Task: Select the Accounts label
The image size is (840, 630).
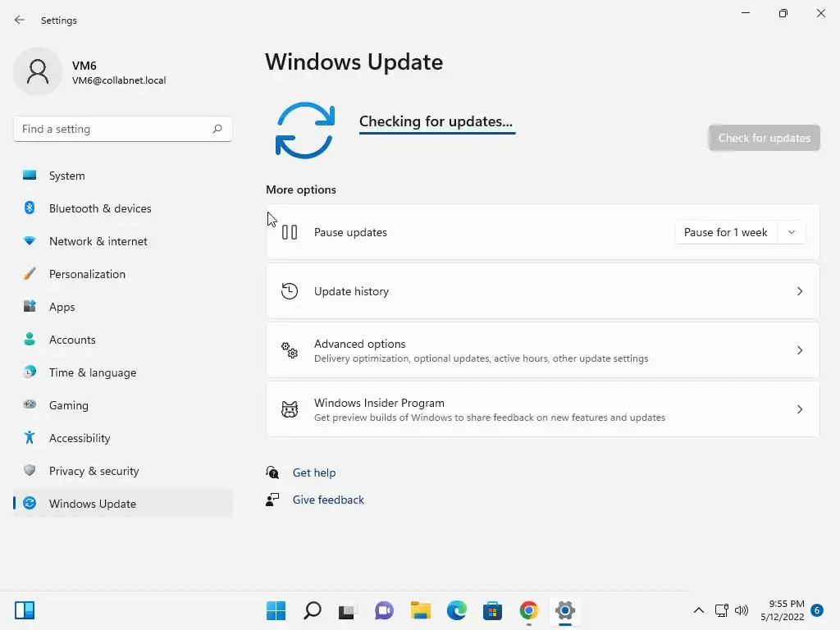Action: coord(72,340)
